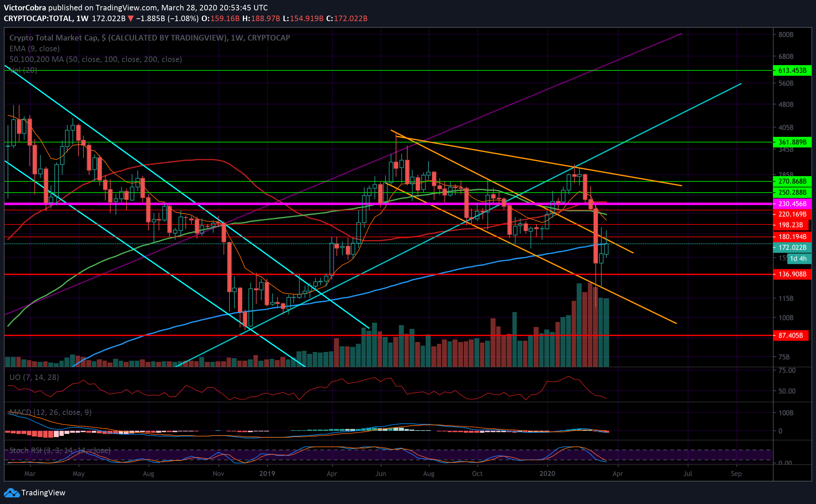Click the 405B price axis tick
The width and height of the screenshot is (816, 504).
click(x=786, y=127)
